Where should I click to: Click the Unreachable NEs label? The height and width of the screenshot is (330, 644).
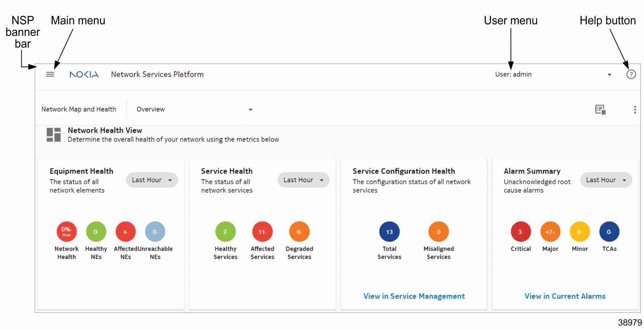point(155,253)
